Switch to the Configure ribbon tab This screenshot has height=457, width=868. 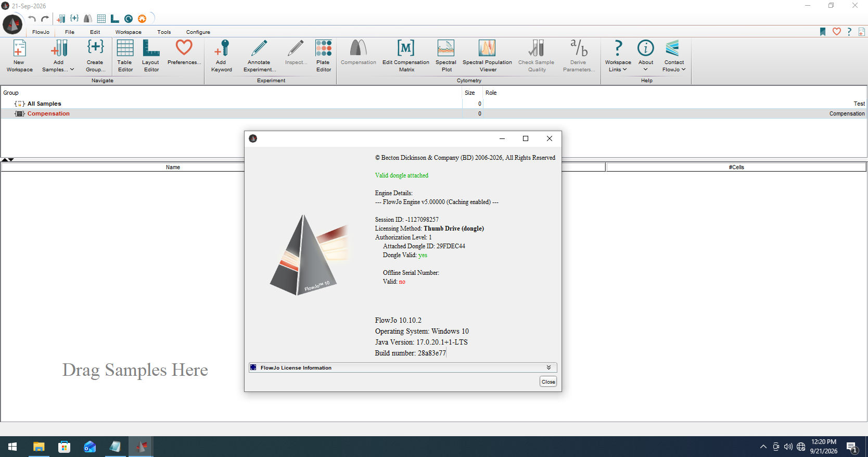pyautogui.click(x=198, y=32)
